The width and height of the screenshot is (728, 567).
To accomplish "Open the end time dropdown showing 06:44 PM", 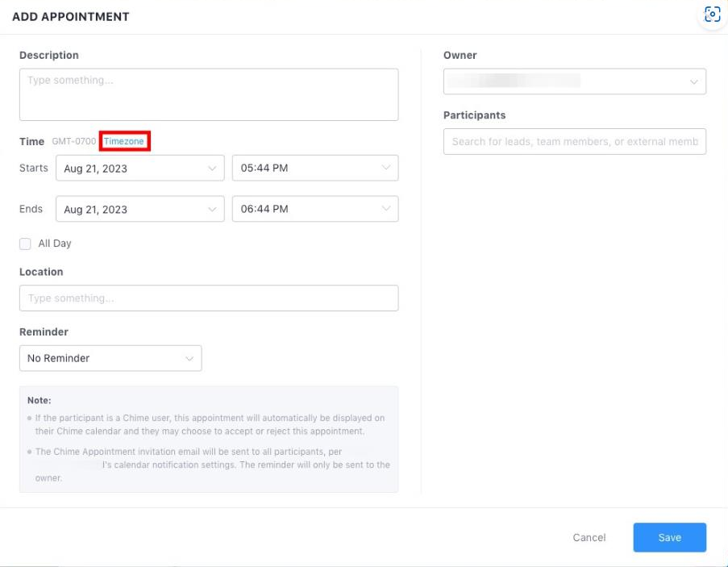I will (x=306, y=210).
